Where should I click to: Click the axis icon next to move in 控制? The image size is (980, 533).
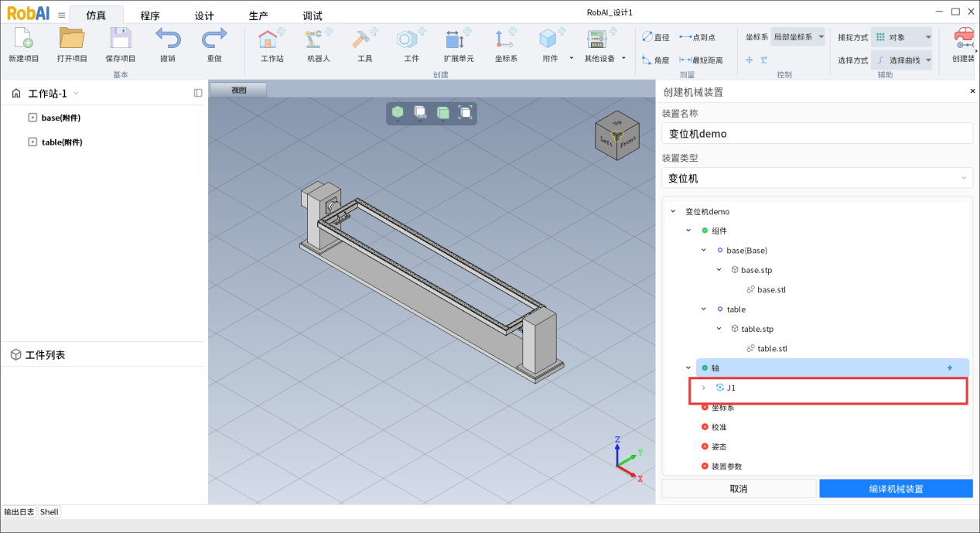coord(764,60)
